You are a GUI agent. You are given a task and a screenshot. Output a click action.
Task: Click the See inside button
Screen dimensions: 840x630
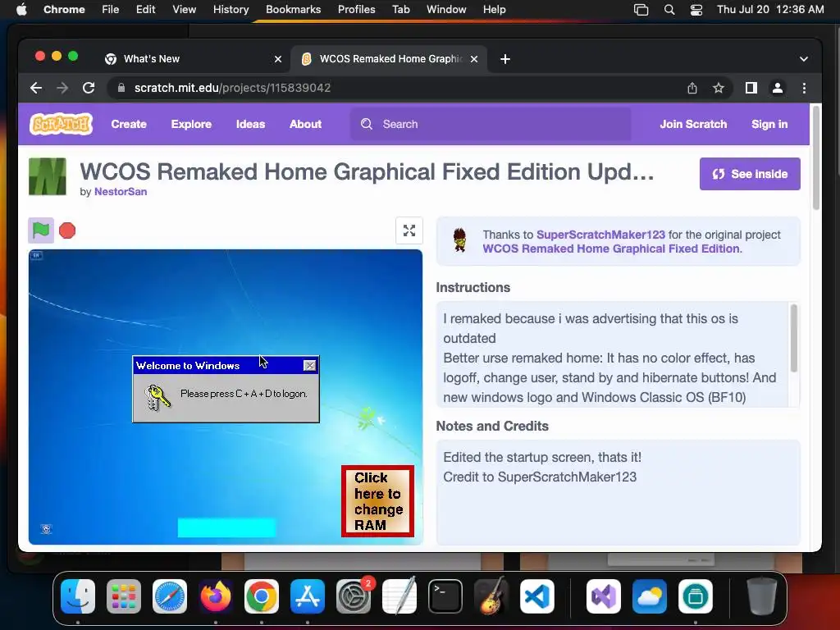[750, 174]
